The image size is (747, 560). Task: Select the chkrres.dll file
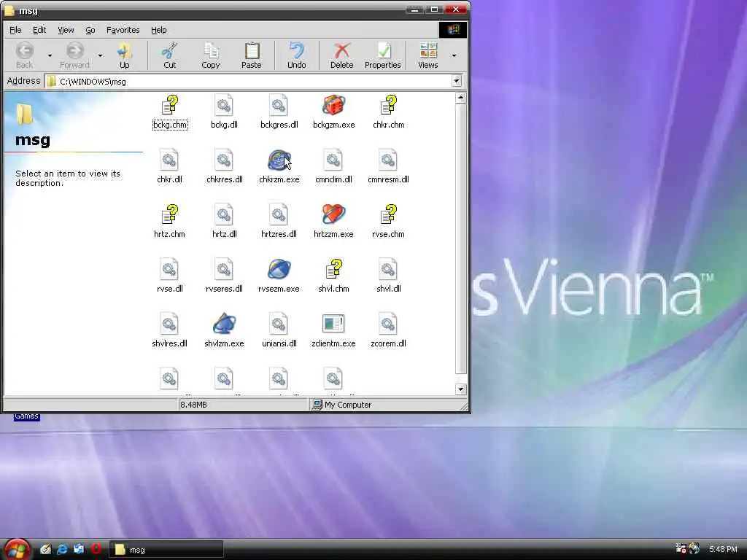tap(224, 167)
